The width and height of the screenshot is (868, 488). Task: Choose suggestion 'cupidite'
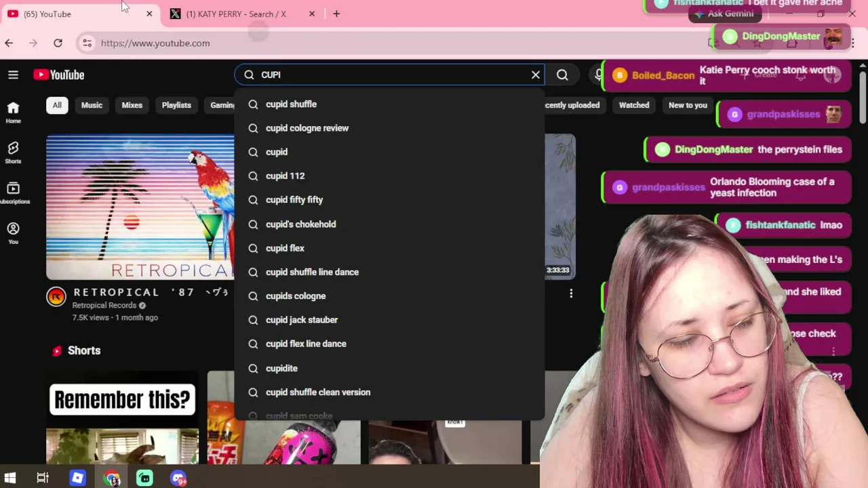tap(389, 368)
